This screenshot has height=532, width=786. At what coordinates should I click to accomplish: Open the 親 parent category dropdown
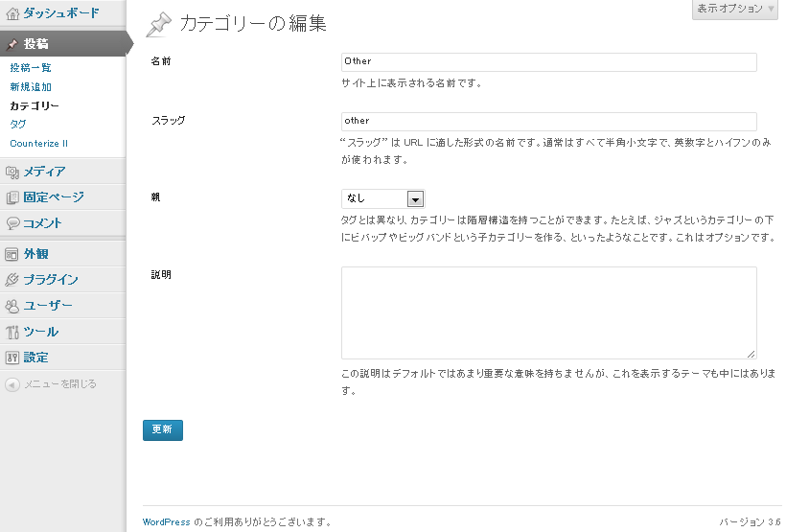click(x=382, y=198)
